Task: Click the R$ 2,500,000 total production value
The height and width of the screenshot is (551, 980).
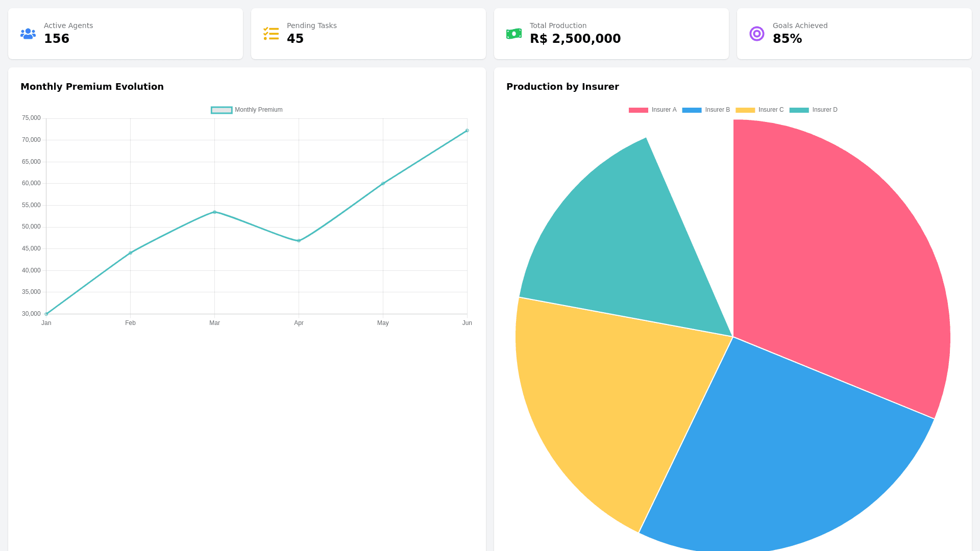Action: click(575, 39)
